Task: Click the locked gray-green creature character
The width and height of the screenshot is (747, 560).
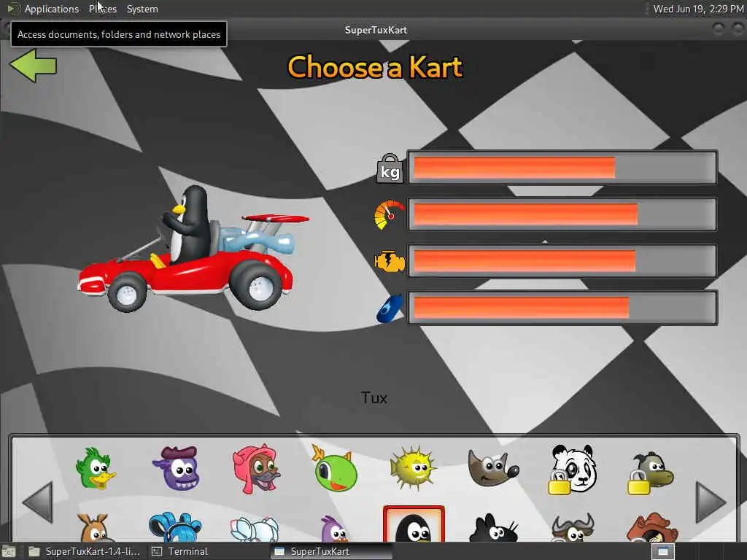Action: click(x=651, y=473)
